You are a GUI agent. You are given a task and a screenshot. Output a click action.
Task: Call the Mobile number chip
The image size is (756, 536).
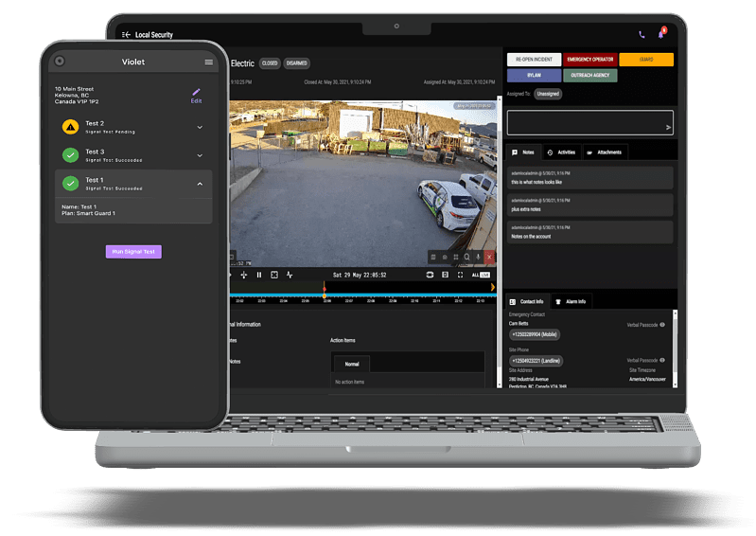tap(535, 334)
